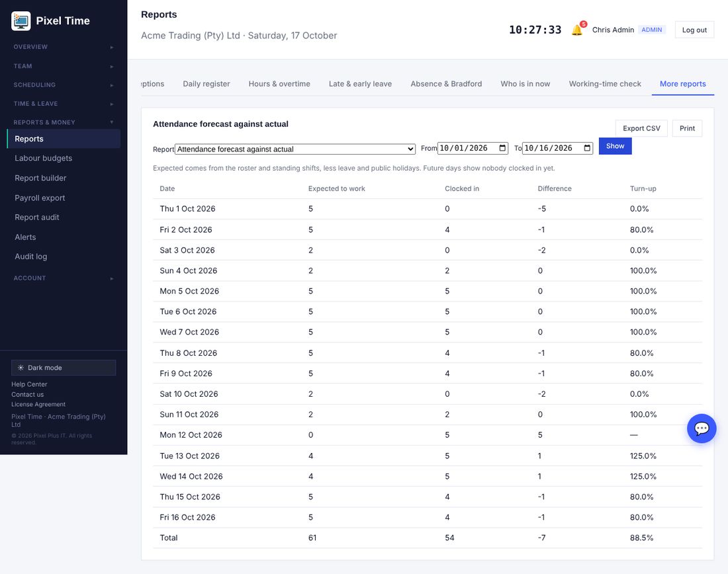Click the From date field
Viewport: 728px width, 574px height.
473,148
